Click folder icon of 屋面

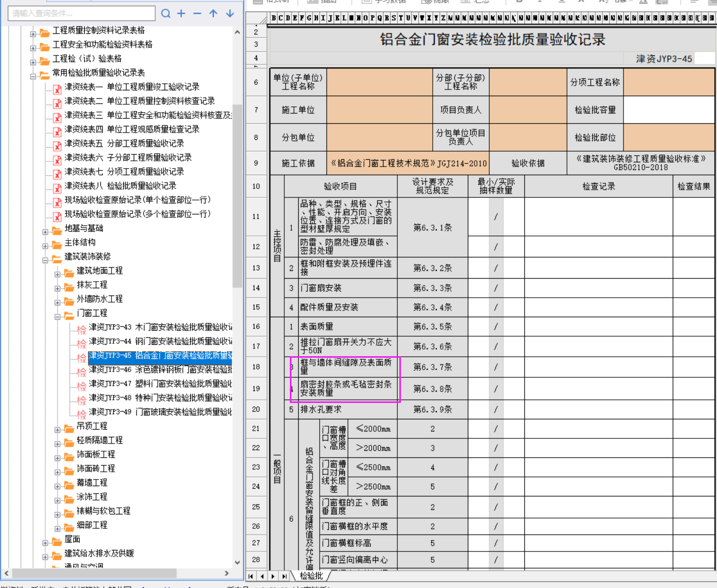[x=57, y=541]
